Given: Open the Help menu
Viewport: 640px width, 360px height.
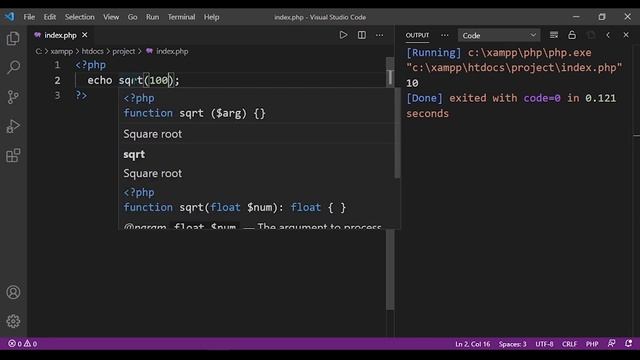Looking at the screenshot, I should pyautogui.click(x=211, y=17).
